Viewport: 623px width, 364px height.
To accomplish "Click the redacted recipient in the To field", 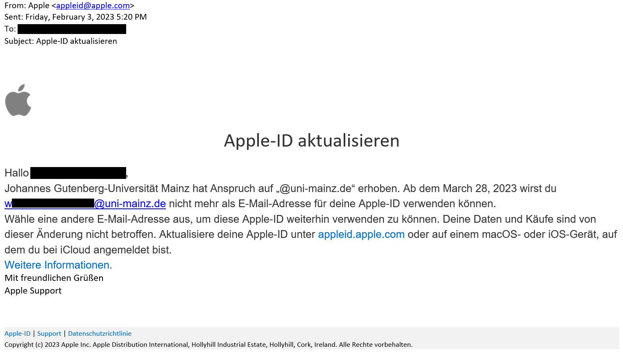I will (71, 29).
